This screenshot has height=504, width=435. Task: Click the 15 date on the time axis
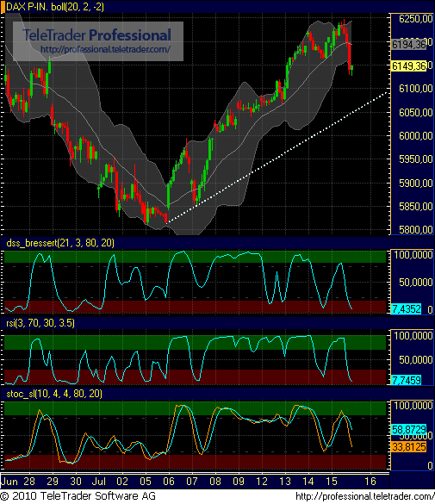coord(332,482)
